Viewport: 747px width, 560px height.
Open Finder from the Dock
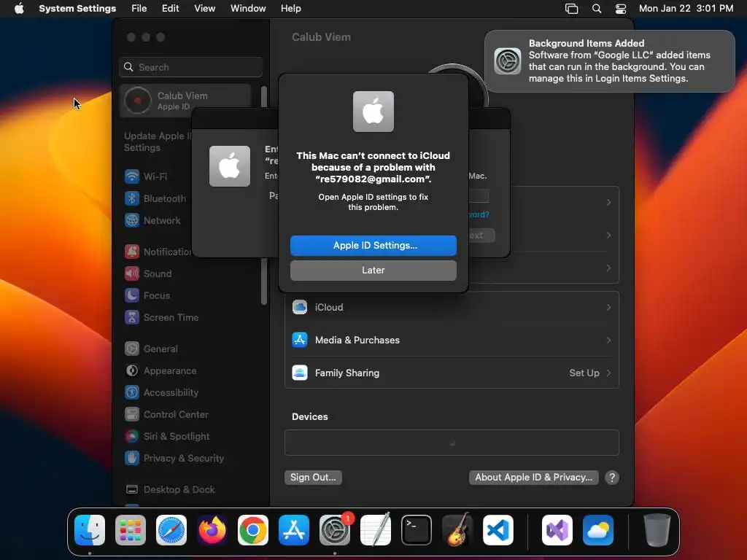point(90,530)
